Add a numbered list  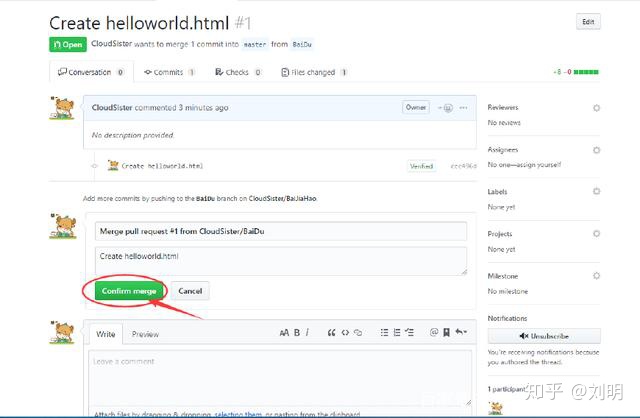click(x=397, y=333)
